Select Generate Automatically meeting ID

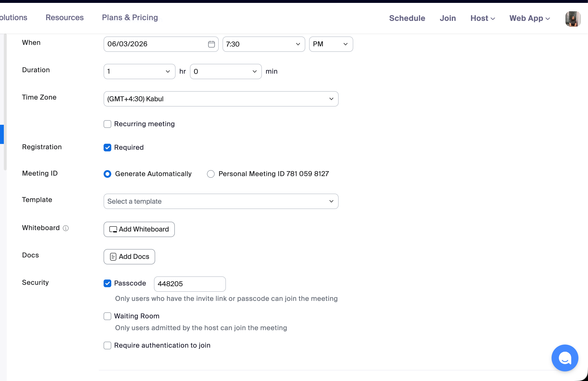point(107,174)
